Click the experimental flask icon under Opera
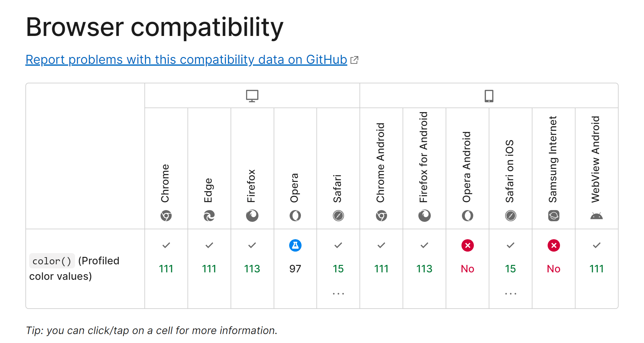644x343 pixels. coord(295,245)
